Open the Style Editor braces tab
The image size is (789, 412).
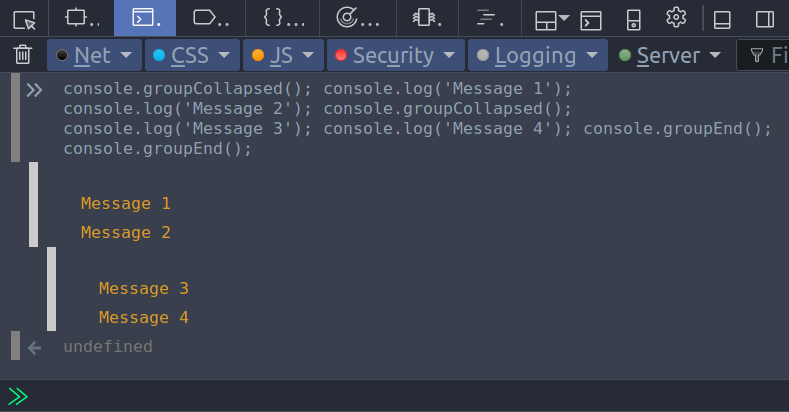click(x=283, y=18)
